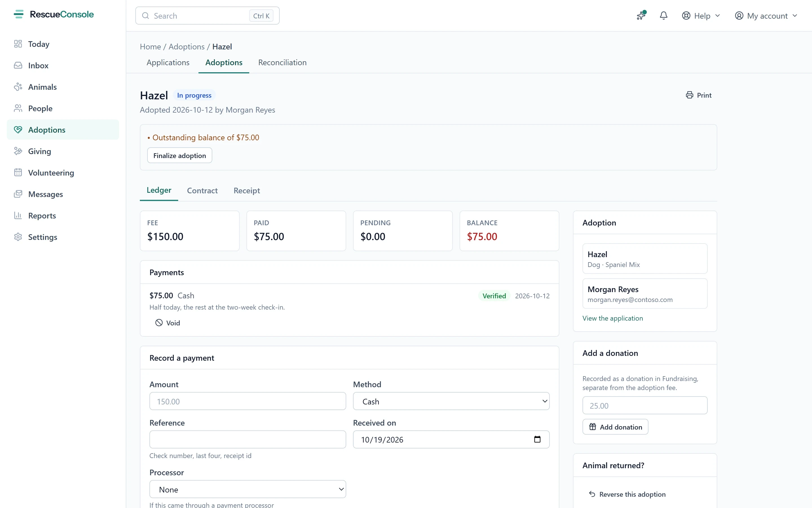Click the Verified status badge
The height and width of the screenshot is (508, 812).
494,296
